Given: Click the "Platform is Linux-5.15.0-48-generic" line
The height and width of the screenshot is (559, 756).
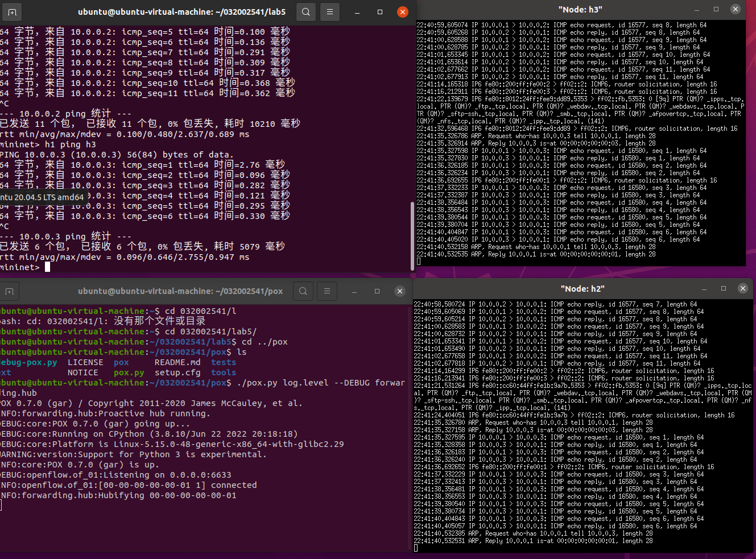Looking at the screenshot, I should [x=172, y=444].
